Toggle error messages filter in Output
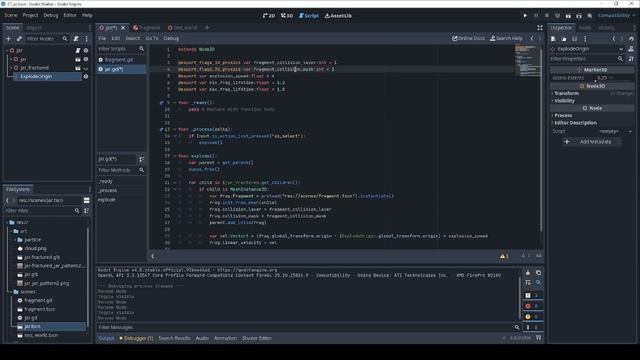The height and width of the screenshot is (360, 640). [x=532, y=306]
